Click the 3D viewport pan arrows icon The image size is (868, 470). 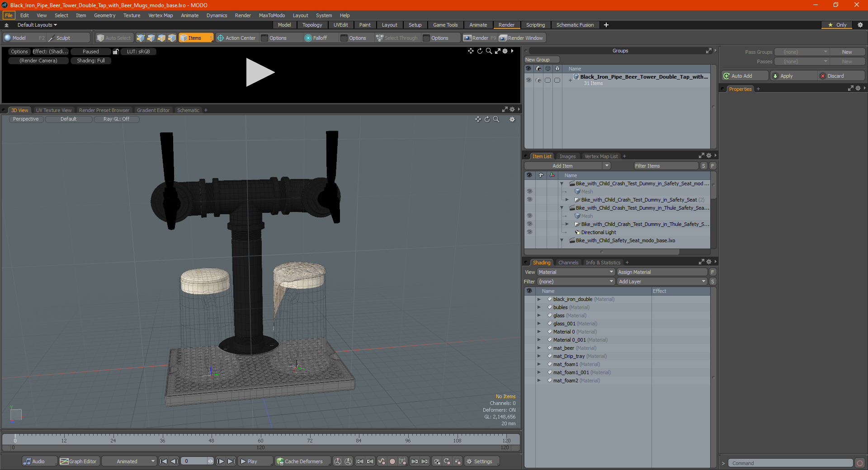(478, 119)
